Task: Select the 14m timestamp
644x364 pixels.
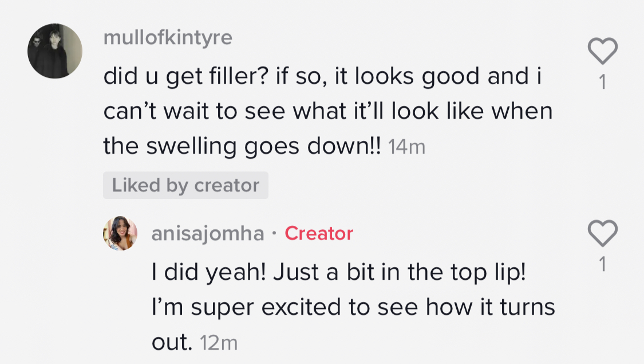Action: [x=406, y=147]
